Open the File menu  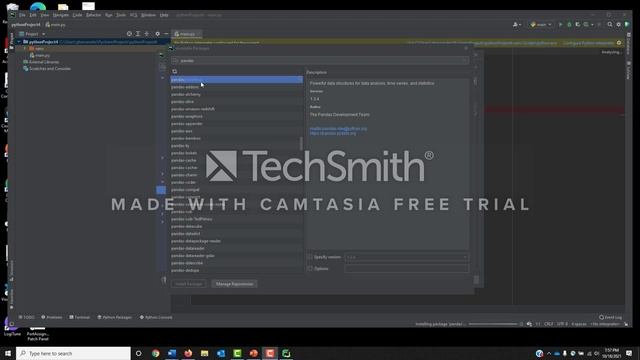(x=22, y=15)
